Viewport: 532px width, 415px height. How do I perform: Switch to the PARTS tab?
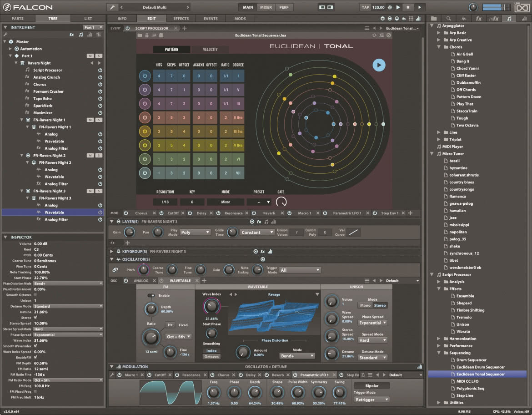(18, 19)
